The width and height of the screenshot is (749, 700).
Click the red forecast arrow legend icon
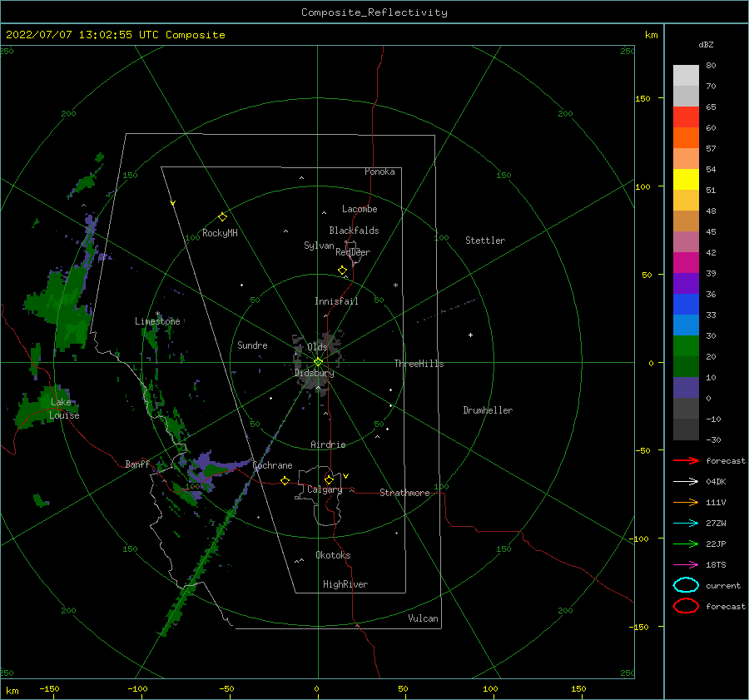[686, 460]
